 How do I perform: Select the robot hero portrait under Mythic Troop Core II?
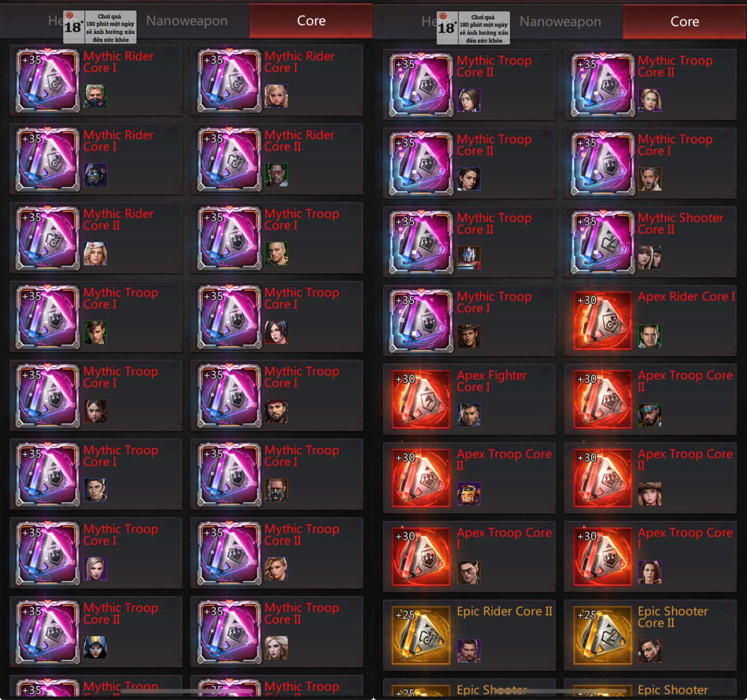point(469,258)
